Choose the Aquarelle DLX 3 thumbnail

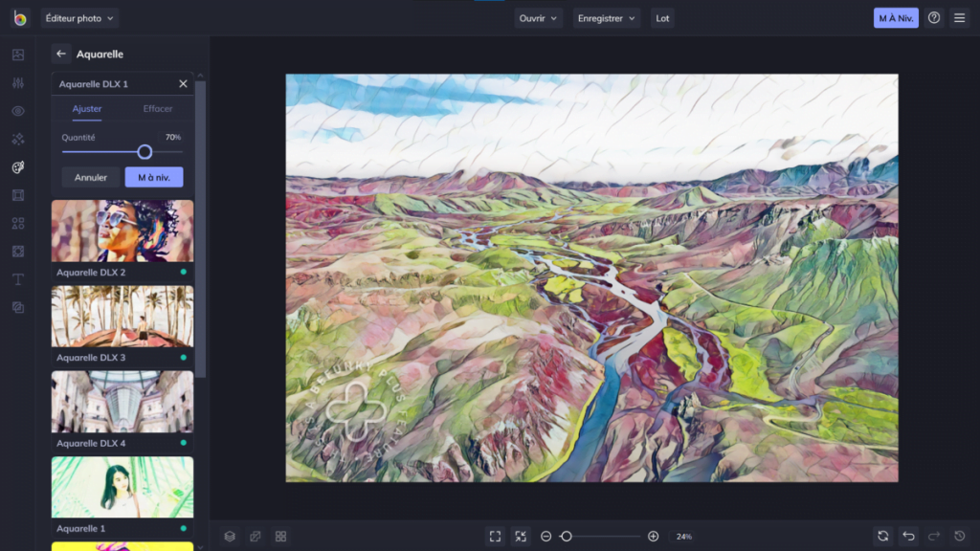tap(122, 317)
